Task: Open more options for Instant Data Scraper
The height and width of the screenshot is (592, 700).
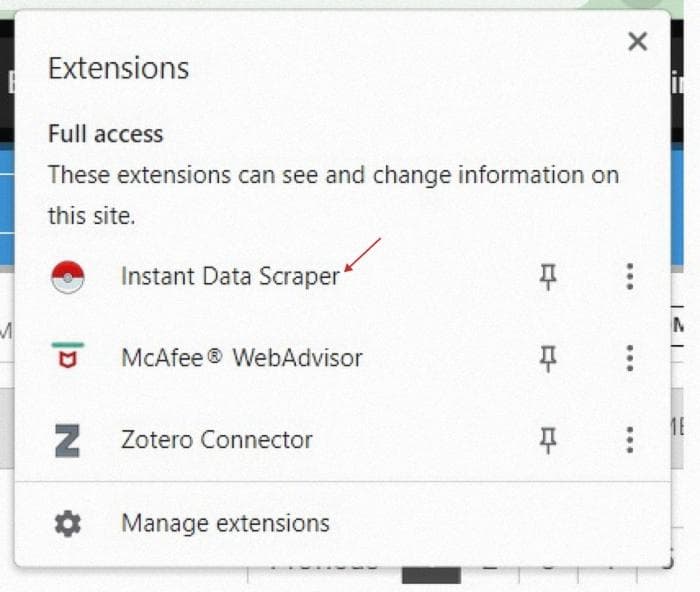Action: click(x=629, y=277)
